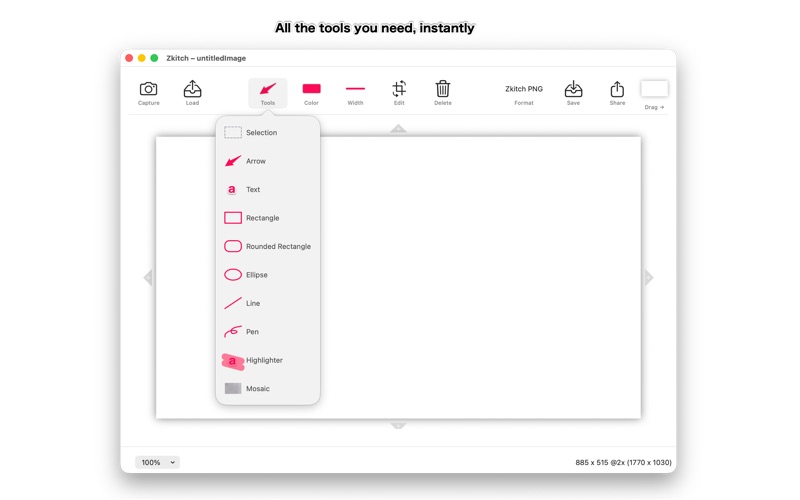Click the image dimensions status text
The width and height of the screenshot is (800, 500).
click(x=623, y=462)
